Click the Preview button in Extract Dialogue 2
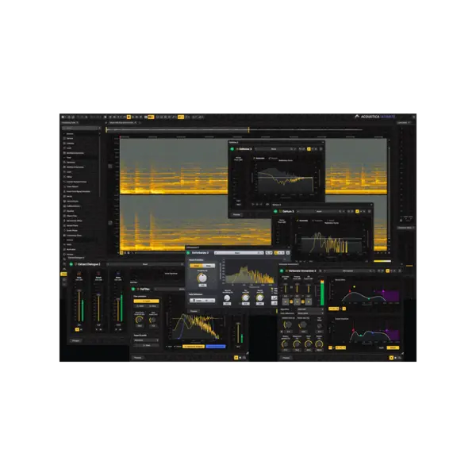Viewport: 476px width, 476px height. point(76,340)
